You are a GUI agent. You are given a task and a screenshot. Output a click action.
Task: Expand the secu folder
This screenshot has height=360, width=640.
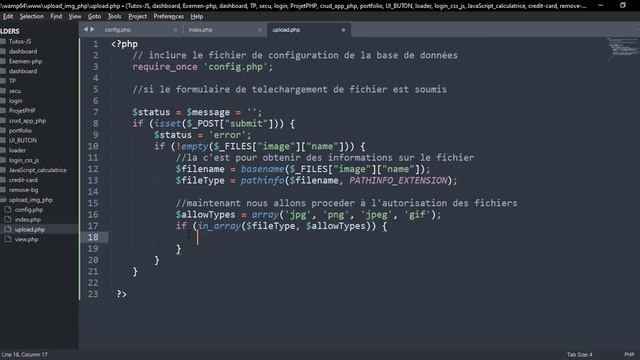[15, 91]
